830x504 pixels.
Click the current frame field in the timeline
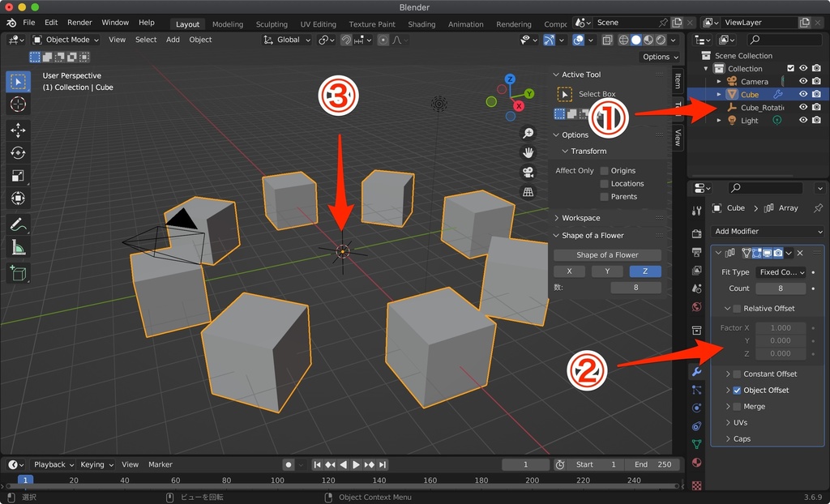(x=525, y=464)
